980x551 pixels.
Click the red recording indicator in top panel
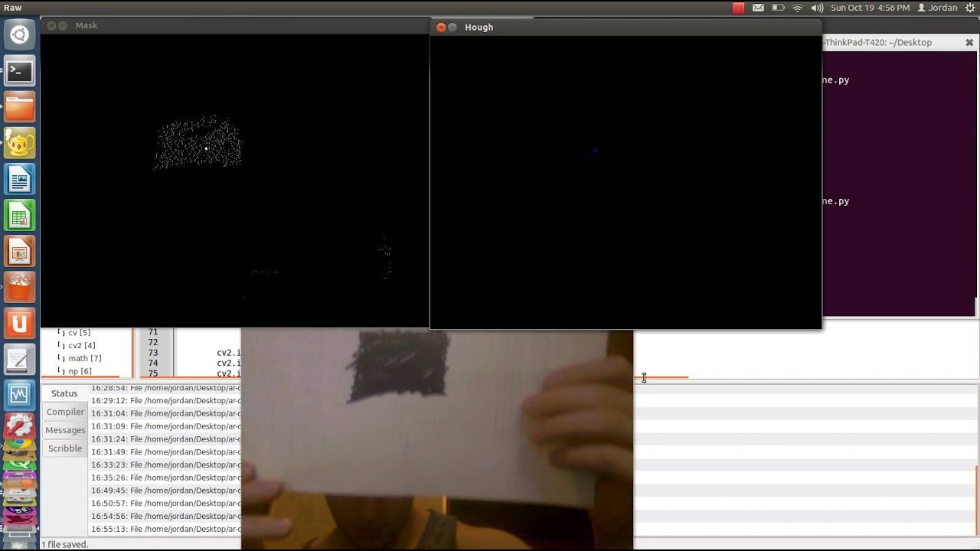pyautogui.click(x=738, y=8)
